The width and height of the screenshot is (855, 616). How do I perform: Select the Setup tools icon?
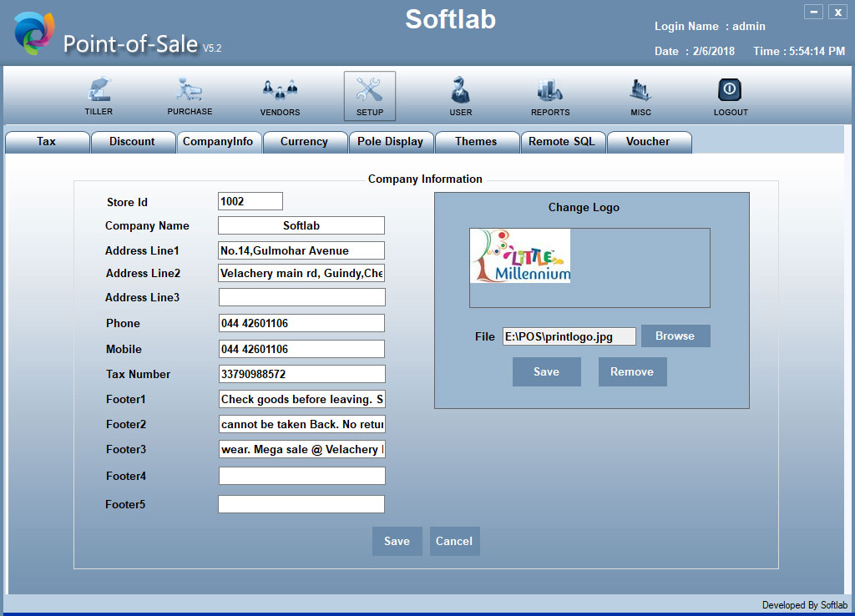pos(370,90)
